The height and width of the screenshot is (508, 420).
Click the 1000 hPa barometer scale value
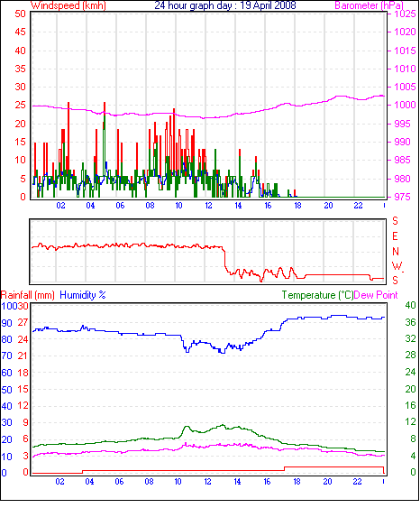(405, 105)
